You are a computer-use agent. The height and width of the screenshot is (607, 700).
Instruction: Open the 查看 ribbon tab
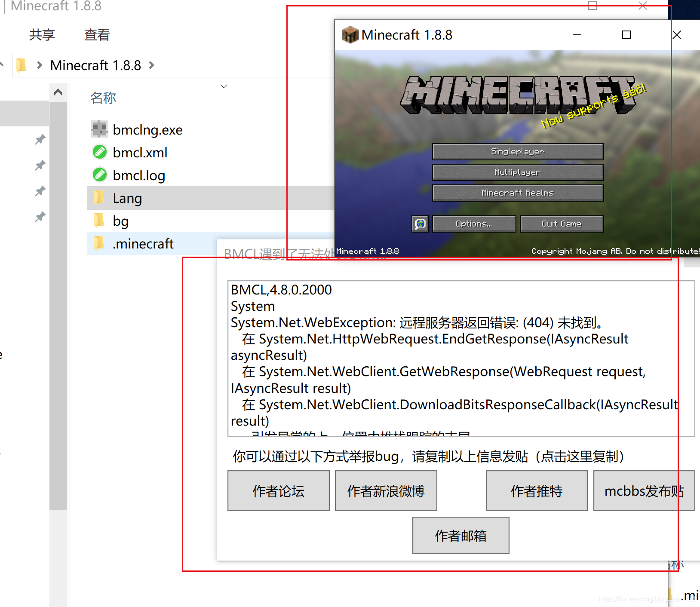pyautogui.click(x=97, y=35)
